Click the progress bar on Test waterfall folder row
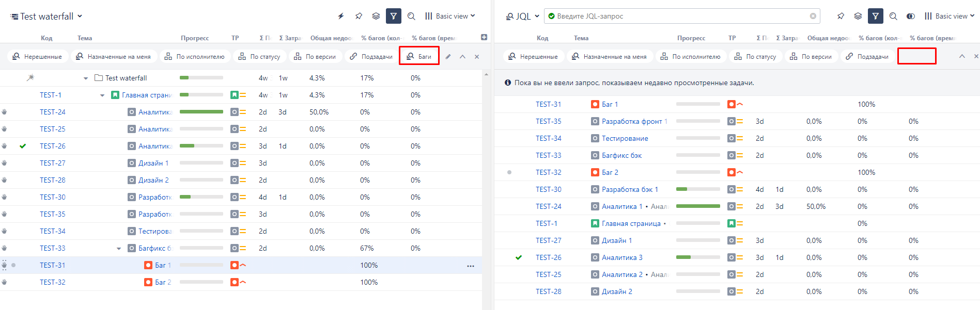This screenshot has height=310, width=980. (201, 78)
